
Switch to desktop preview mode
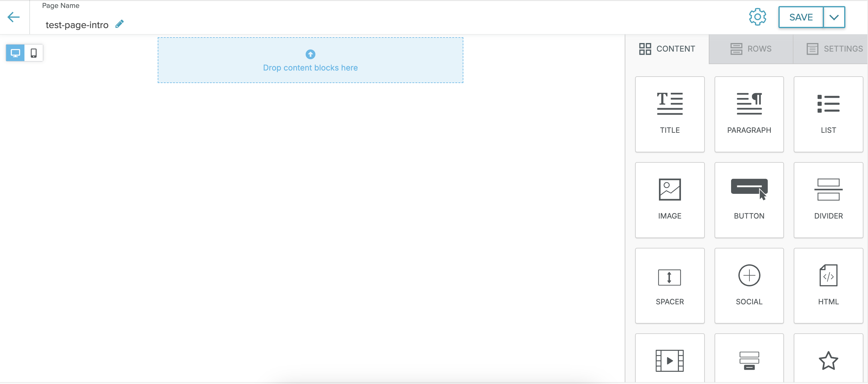[x=15, y=53]
